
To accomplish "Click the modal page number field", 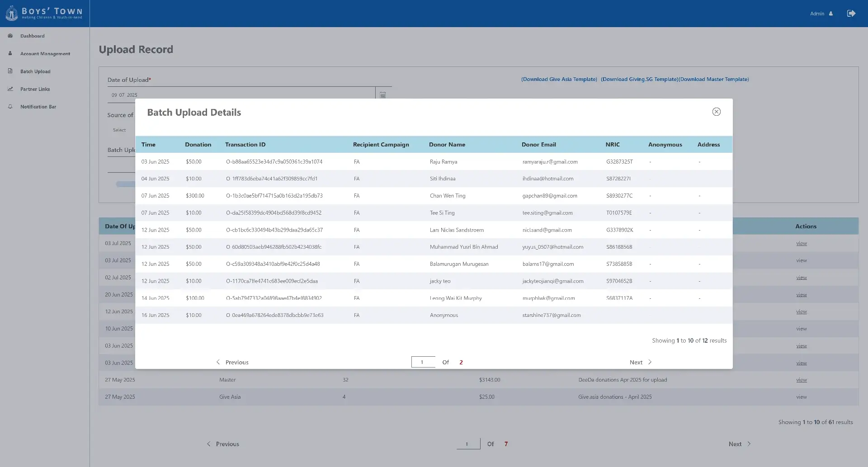I will point(423,362).
